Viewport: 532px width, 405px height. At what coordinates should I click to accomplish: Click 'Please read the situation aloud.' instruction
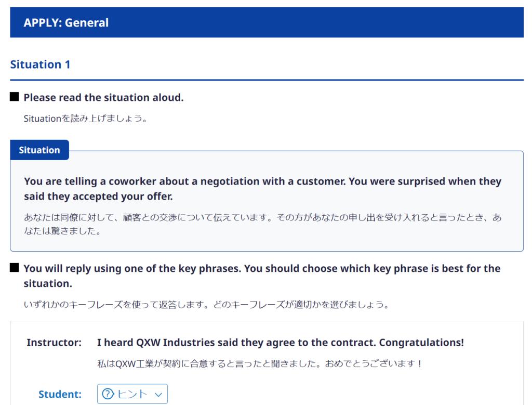(x=103, y=98)
